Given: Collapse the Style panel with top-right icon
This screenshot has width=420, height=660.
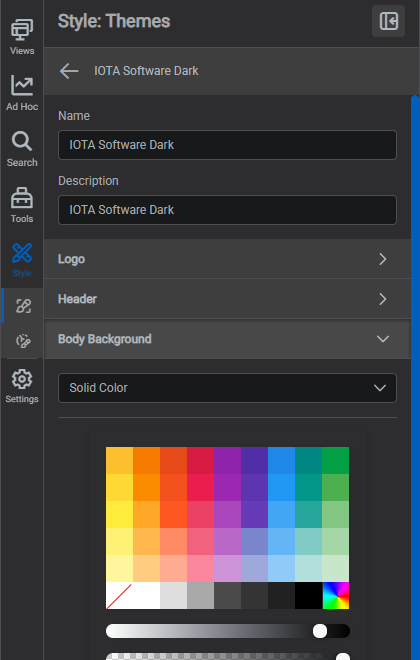Looking at the screenshot, I should (x=388, y=21).
